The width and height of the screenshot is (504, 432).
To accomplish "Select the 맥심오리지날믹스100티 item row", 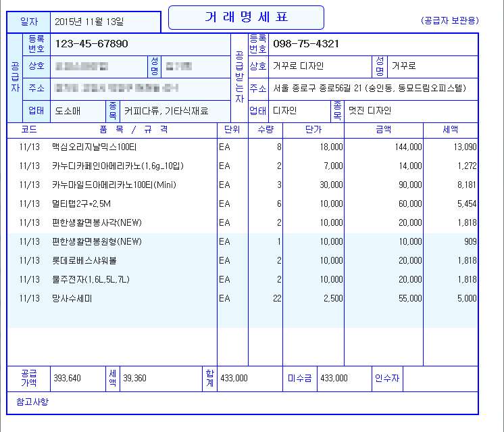I will click(x=95, y=147).
